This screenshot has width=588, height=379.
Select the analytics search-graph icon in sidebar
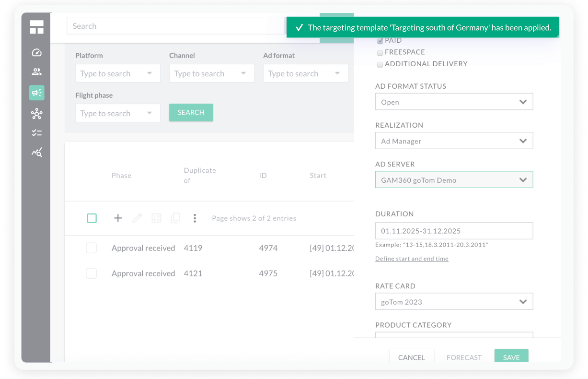pos(36,152)
